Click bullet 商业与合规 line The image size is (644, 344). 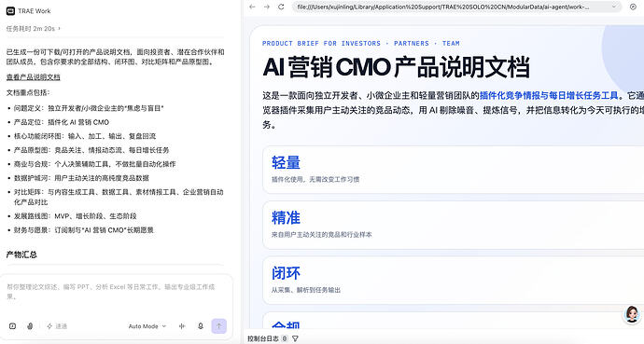point(94,164)
